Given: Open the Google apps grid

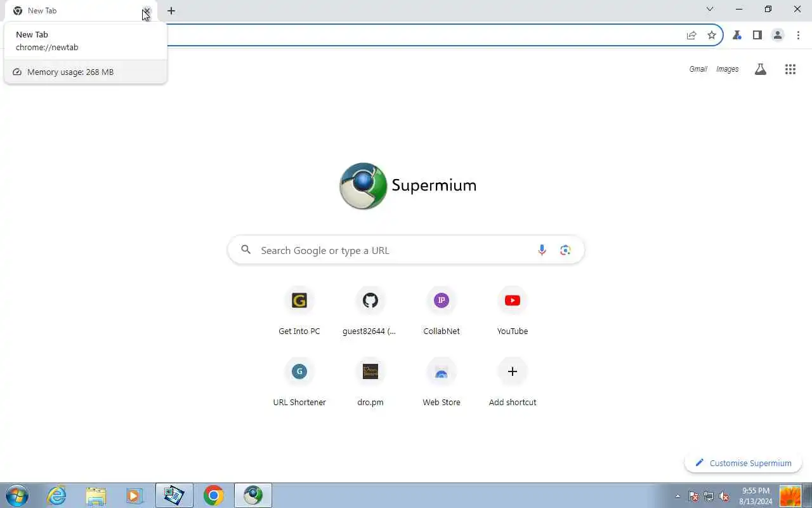Looking at the screenshot, I should (x=790, y=69).
